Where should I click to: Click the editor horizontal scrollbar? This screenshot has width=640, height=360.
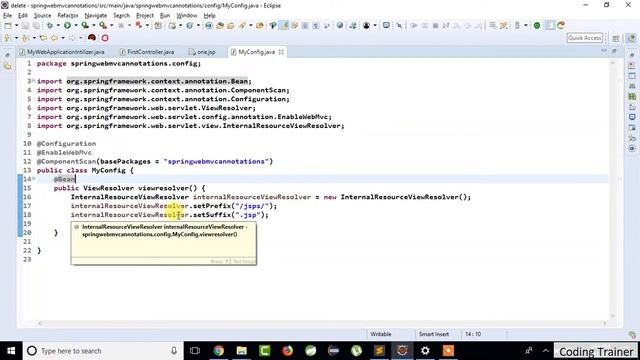click(322, 323)
